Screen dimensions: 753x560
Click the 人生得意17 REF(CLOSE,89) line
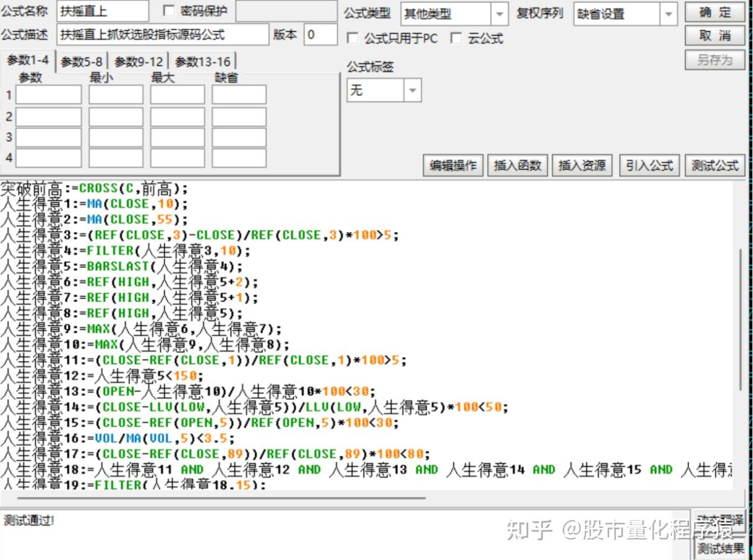(215, 454)
